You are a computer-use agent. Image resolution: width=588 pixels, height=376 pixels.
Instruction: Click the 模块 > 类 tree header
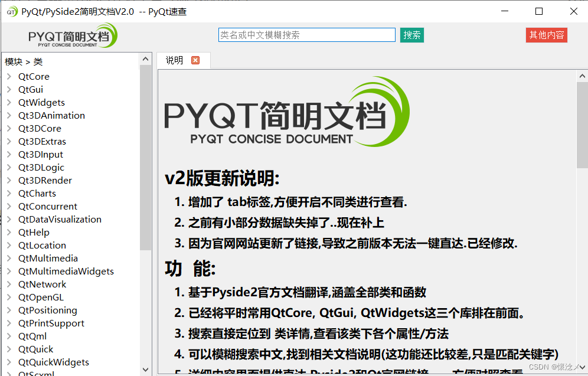pos(24,61)
